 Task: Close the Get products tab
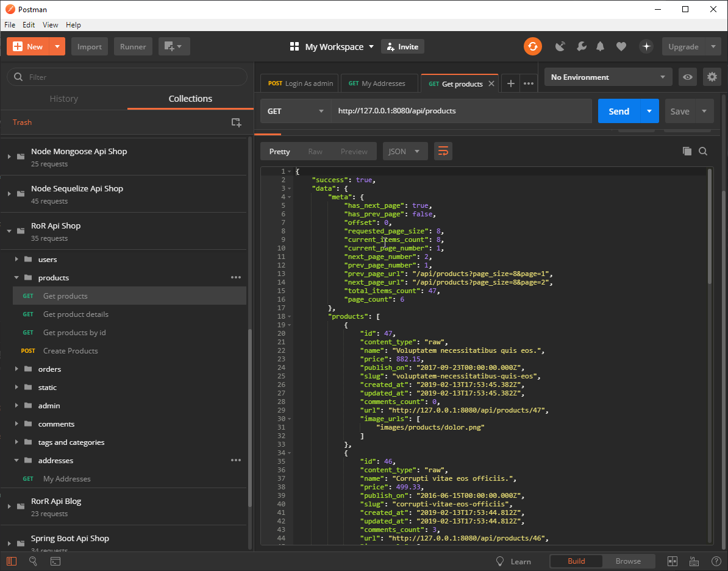pos(491,83)
